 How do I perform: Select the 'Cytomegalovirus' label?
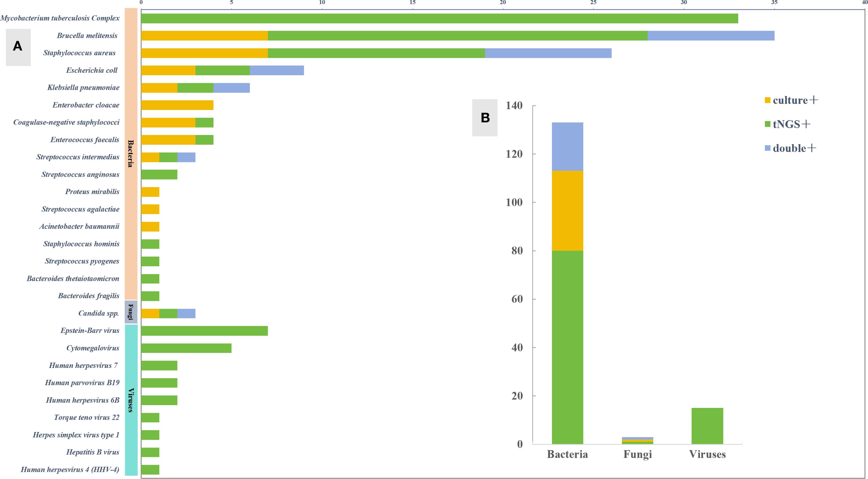(x=93, y=348)
